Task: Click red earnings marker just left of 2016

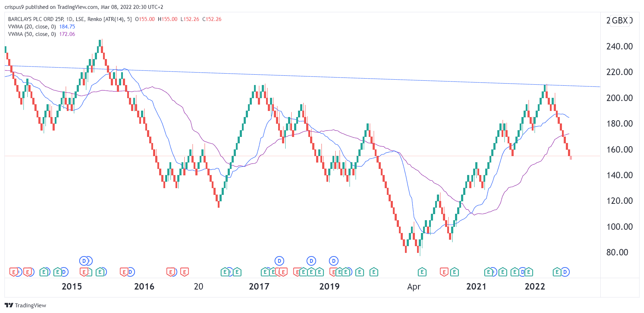Action: [x=124, y=272]
